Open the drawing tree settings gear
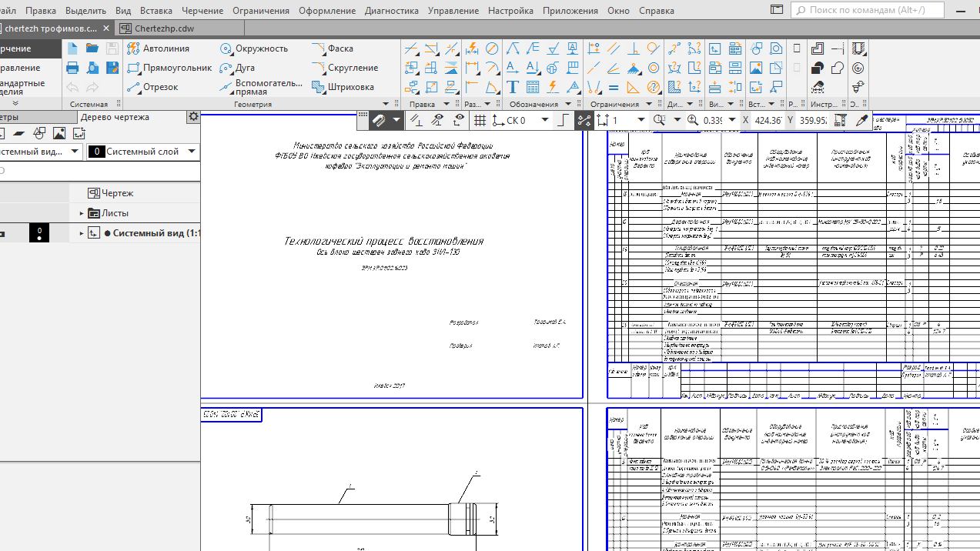Image resolution: width=980 pixels, height=551 pixels. click(x=193, y=117)
